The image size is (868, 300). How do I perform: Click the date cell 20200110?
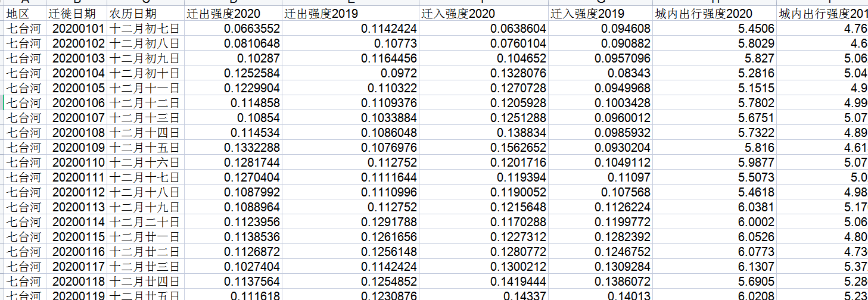pyautogui.click(x=76, y=162)
